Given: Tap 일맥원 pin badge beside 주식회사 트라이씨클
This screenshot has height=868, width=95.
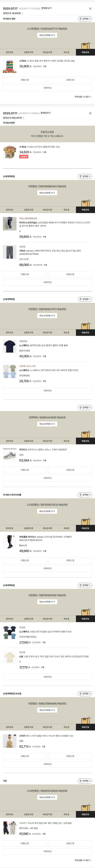Looking at the screenshot, I should (85, 495).
